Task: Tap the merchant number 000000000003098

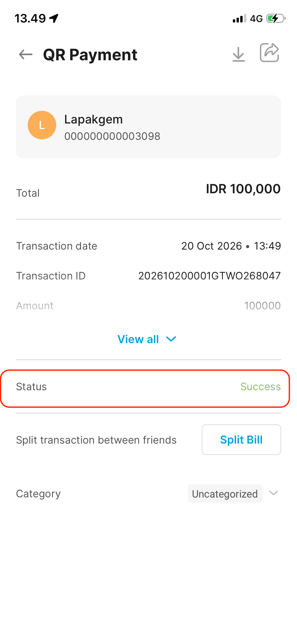Action: (x=112, y=136)
